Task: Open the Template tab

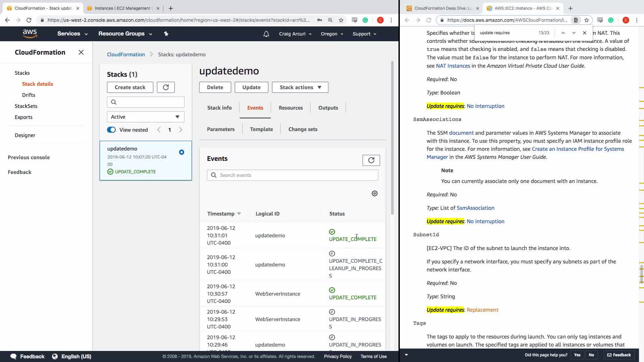Action: click(x=261, y=129)
